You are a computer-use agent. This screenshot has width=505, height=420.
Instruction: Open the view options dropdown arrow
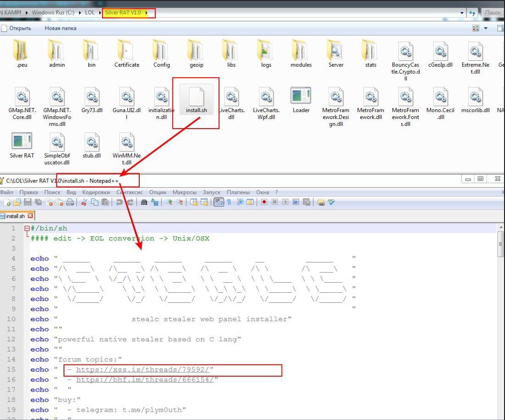coord(486,28)
